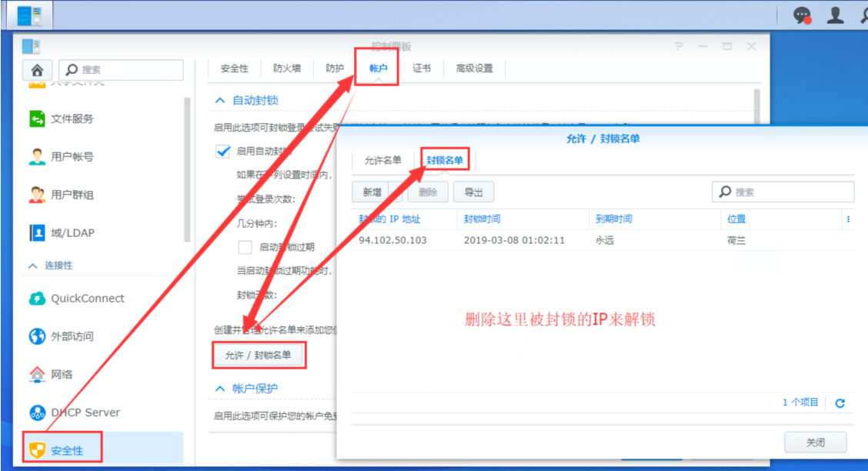Refresh the block list with reload icon
The height and width of the screenshot is (471, 868).
(840, 403)
